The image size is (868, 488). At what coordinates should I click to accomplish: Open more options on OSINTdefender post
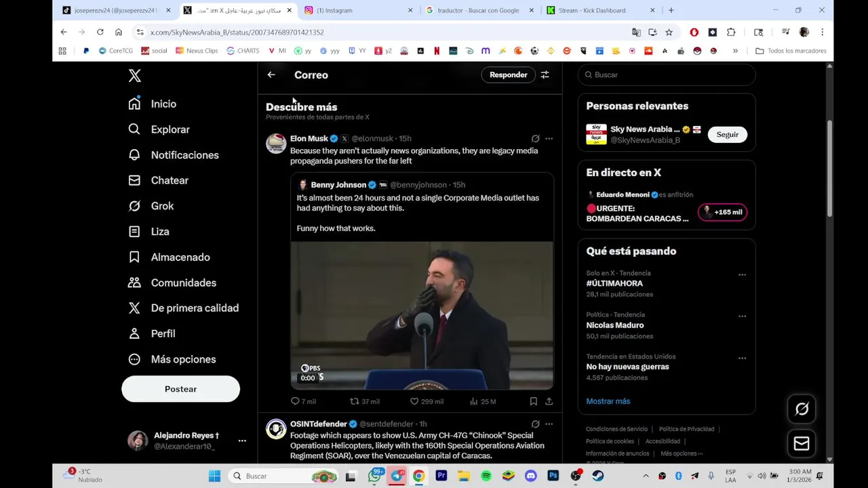coord(549,424)
